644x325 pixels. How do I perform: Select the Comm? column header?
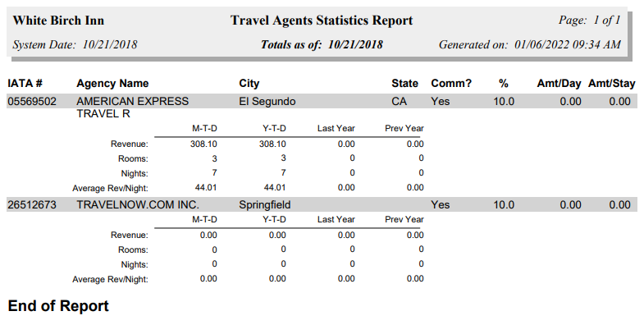click(x=451, y=84)
